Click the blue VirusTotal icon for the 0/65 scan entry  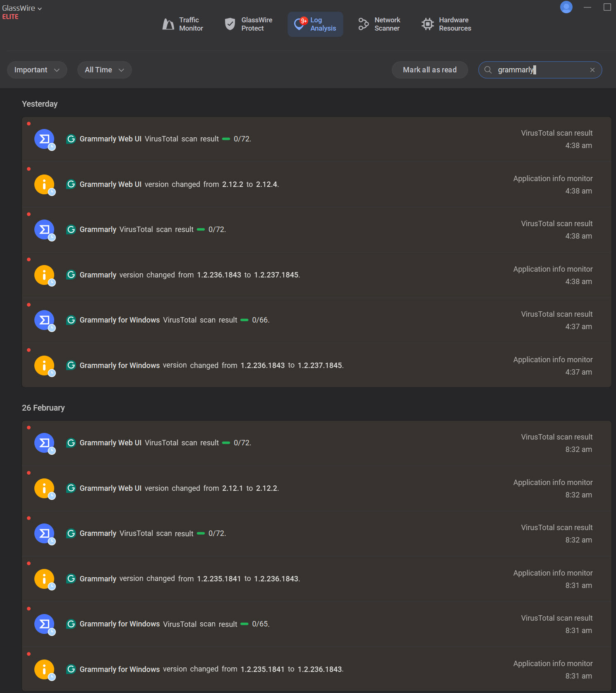(44, 624)
